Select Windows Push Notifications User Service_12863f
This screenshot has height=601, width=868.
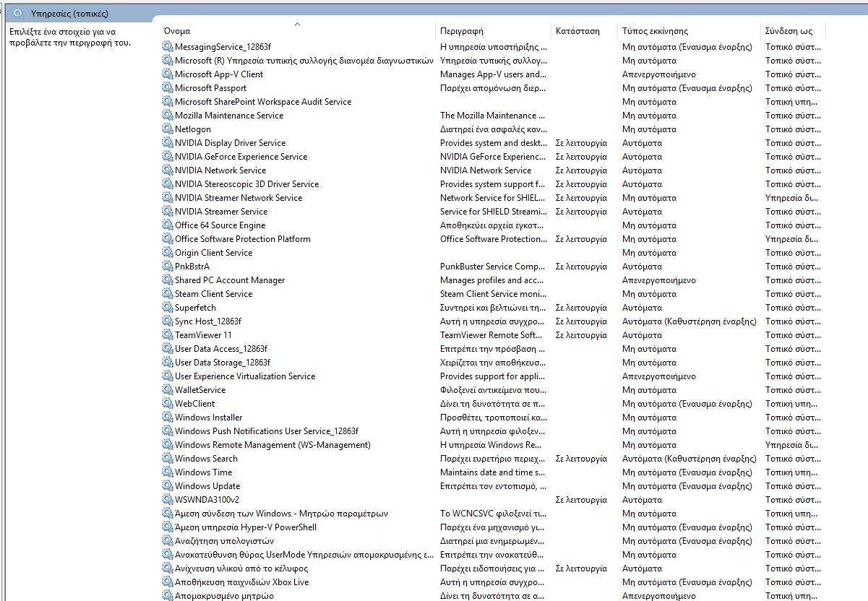coord(493,431)
